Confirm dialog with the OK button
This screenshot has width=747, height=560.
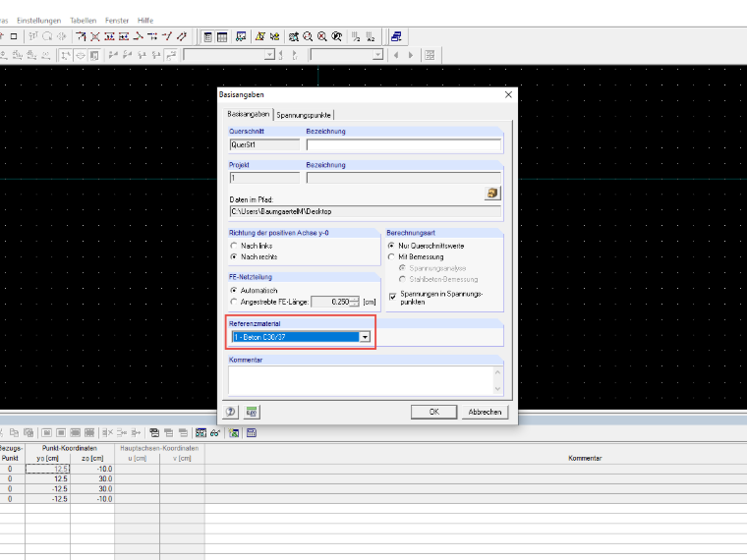tap(434, 412)
